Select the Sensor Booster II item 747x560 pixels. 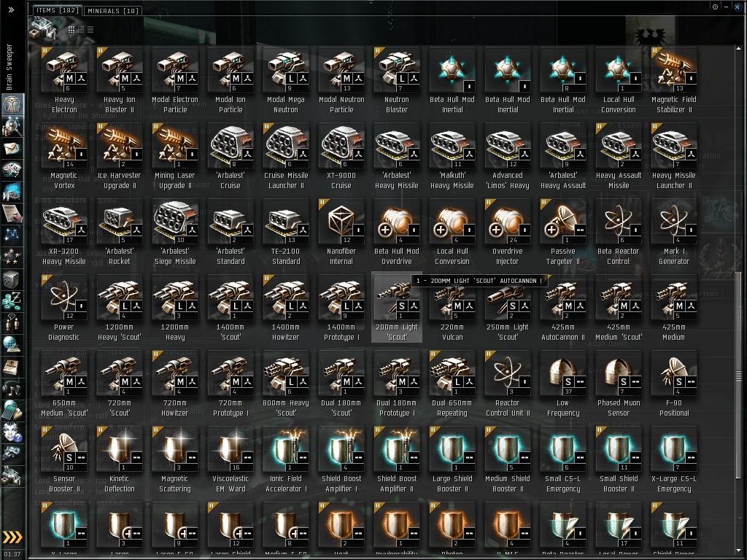point(64,460)
